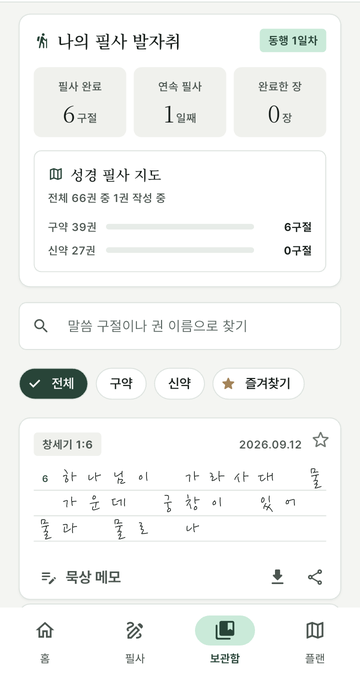Tap the 보관함 tab label
This screenshot has width=360, height=675.
pos(225,658)
